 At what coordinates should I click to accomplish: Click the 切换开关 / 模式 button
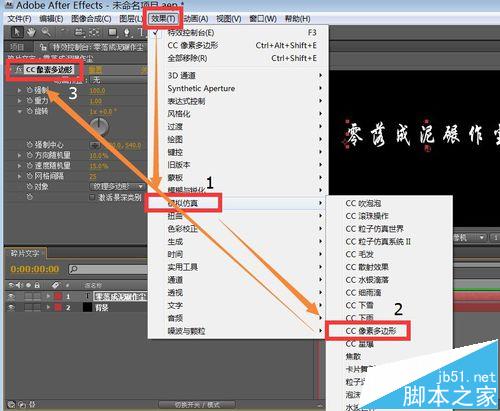[197, 405]
